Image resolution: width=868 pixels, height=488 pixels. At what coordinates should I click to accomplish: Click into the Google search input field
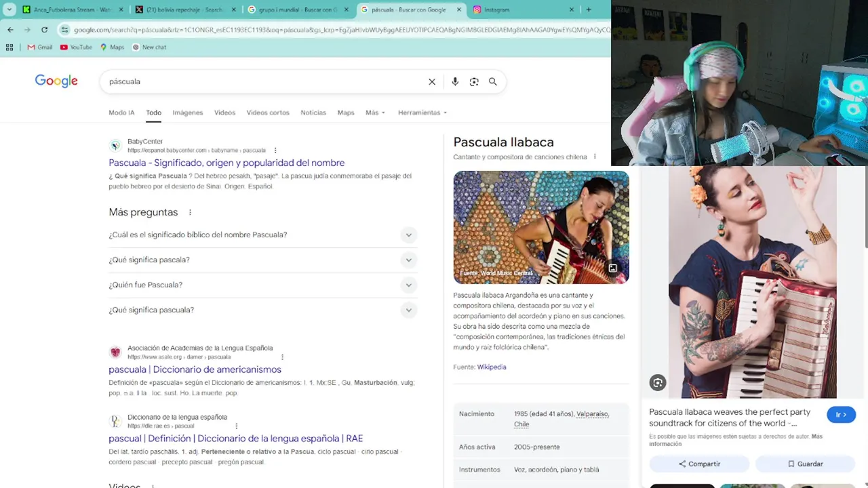coord(264,81)
